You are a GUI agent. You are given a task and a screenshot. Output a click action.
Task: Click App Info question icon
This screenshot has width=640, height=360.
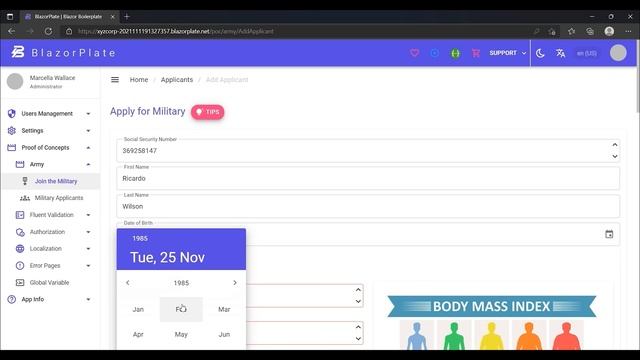pos(11,299)
